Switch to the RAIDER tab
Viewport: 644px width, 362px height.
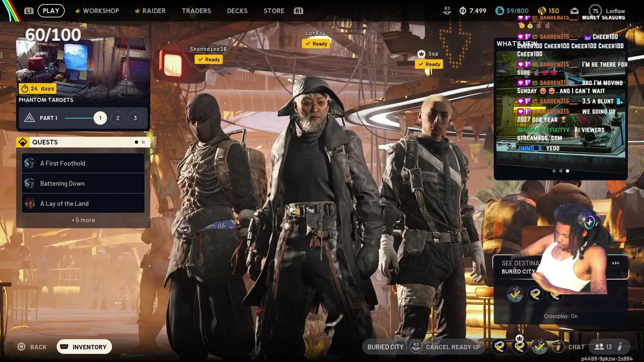tap(153, 11)
